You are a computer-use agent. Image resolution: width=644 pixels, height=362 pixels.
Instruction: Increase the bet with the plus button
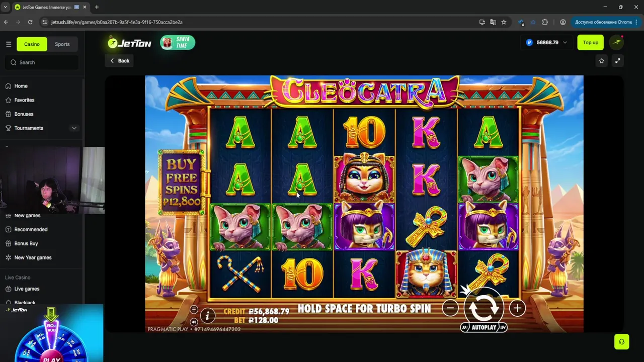[x=517, y=308]
